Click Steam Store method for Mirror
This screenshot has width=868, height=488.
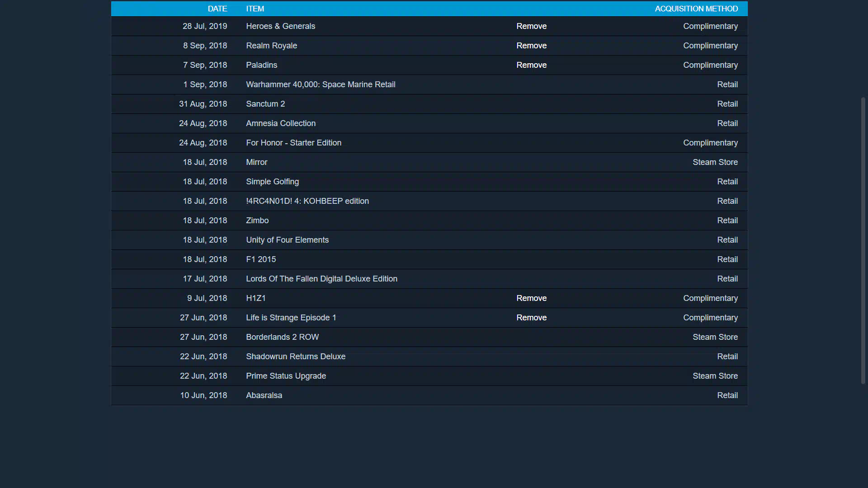715,162
